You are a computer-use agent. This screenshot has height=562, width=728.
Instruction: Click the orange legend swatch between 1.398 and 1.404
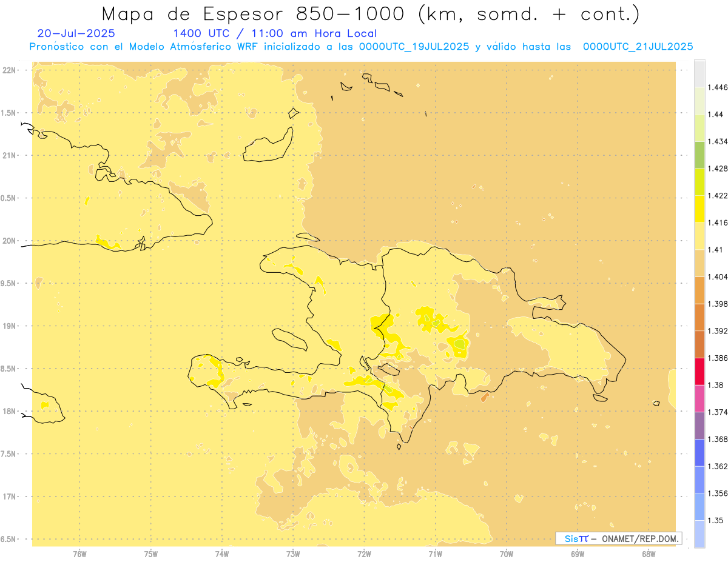point(699,290)
